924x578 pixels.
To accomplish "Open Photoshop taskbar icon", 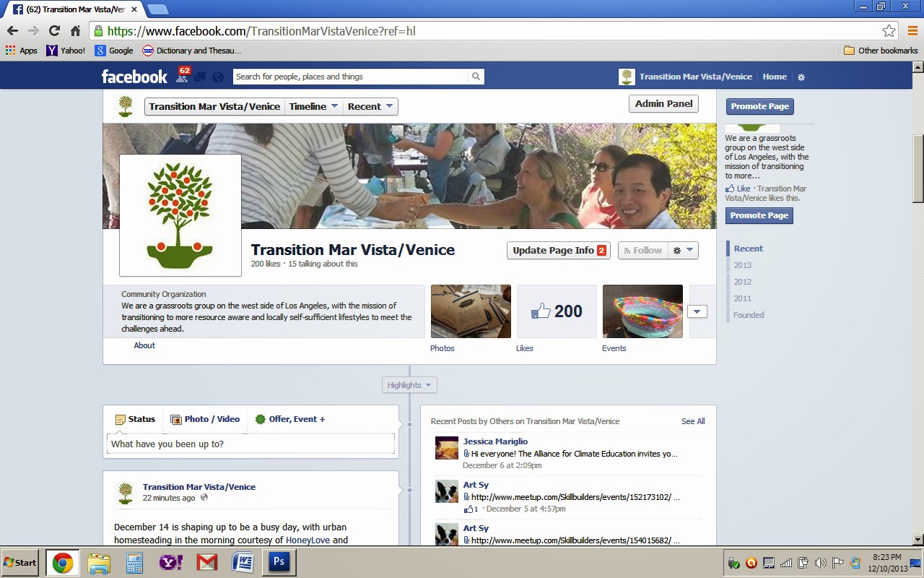I will click(x=279, y=563).
